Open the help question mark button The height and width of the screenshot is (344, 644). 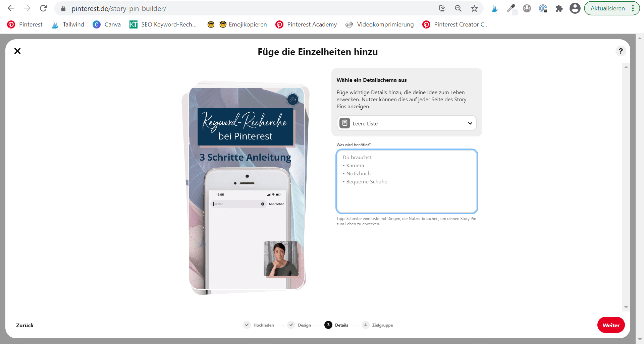[621, 51]
